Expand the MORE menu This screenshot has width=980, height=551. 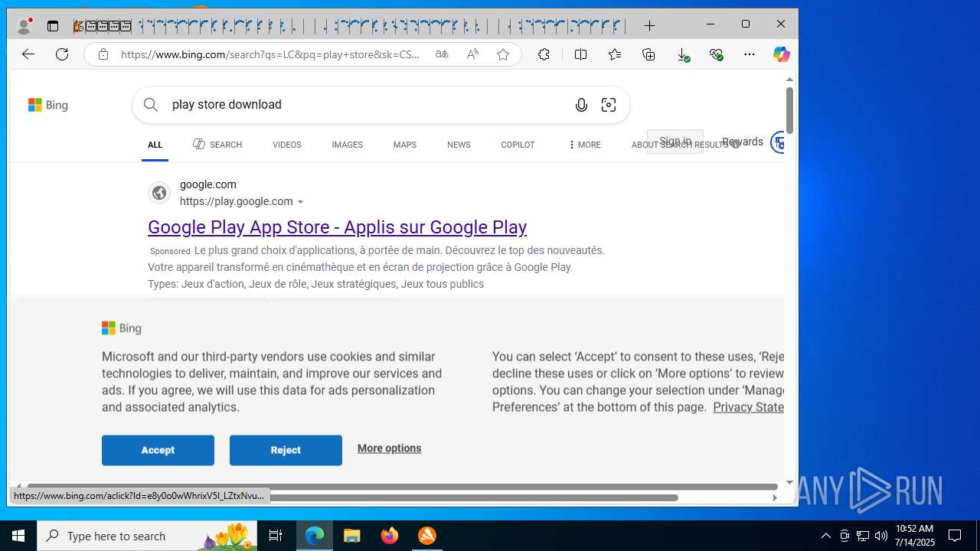[584, 145]
